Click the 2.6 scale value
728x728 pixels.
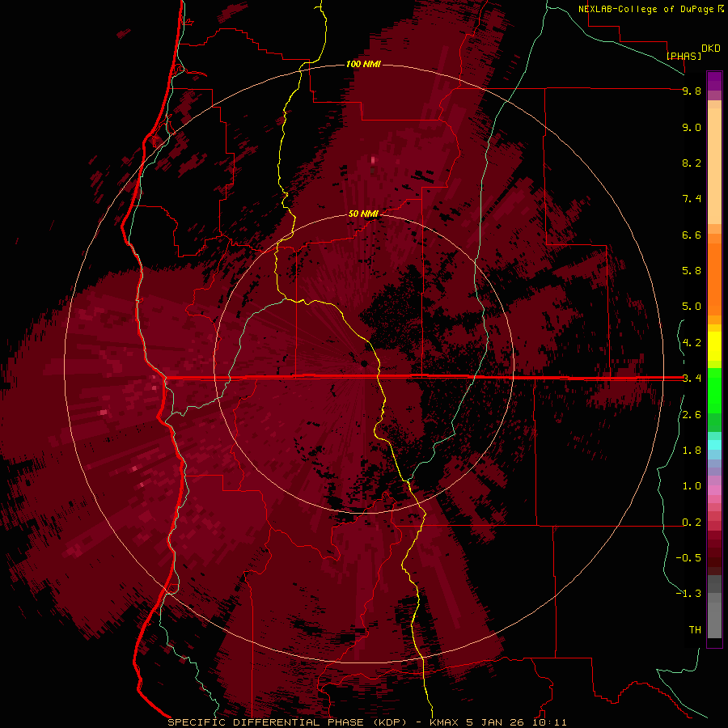[692, 415]
